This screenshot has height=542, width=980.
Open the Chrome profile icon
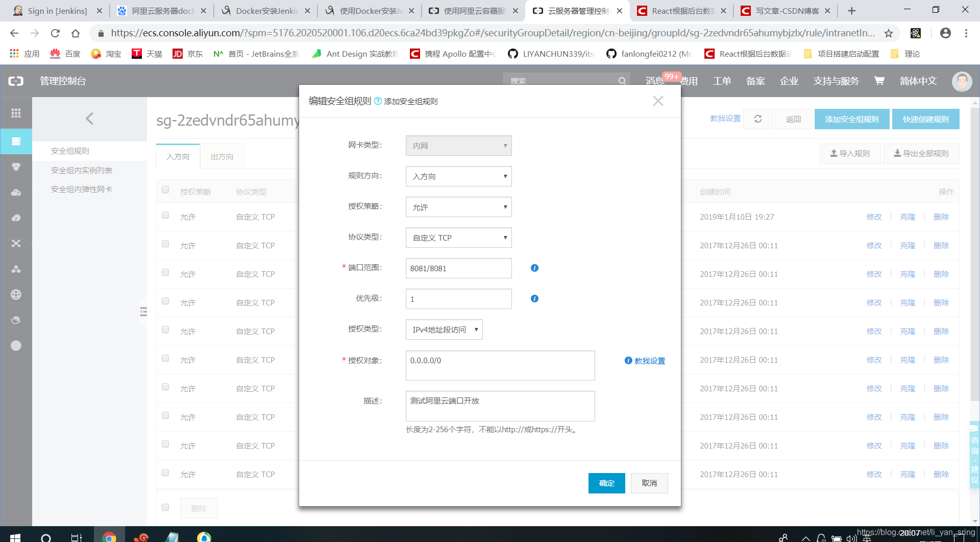945,33
